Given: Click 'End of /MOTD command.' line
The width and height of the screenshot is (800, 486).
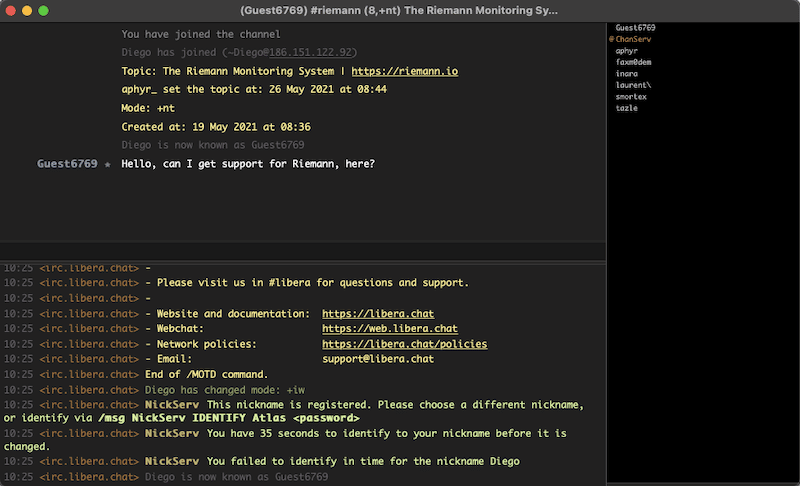Looking at the screenshot, I should pos(207,374).
